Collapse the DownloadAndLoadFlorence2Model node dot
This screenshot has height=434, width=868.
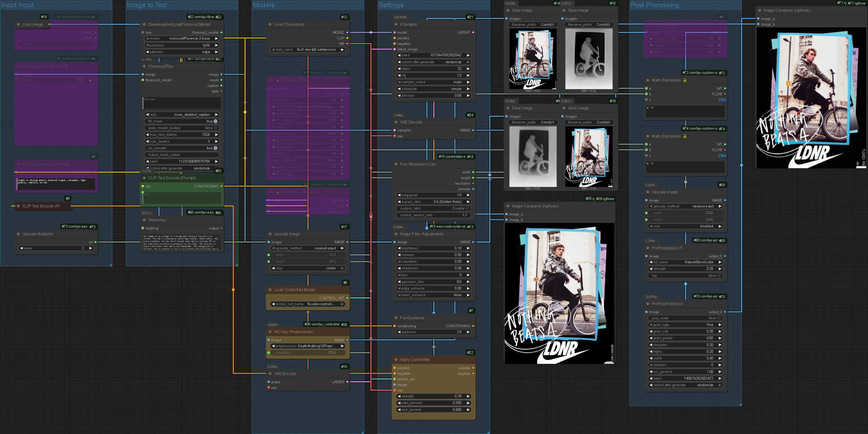coord(144,24)
